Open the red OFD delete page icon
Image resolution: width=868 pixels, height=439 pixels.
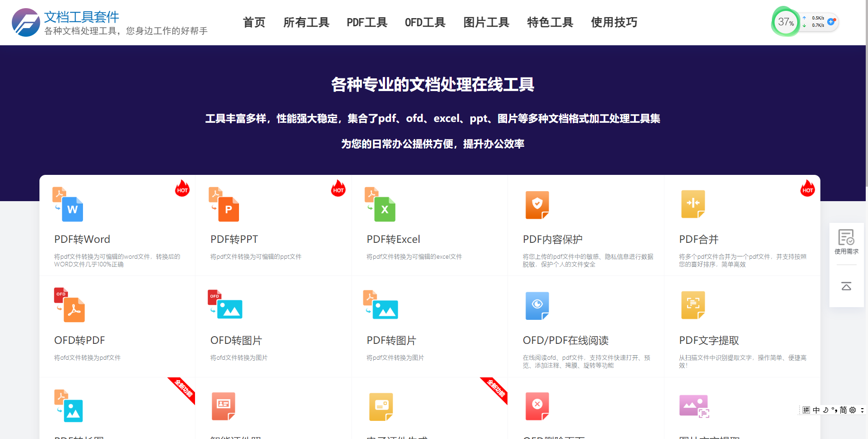(x=537, y=406)
